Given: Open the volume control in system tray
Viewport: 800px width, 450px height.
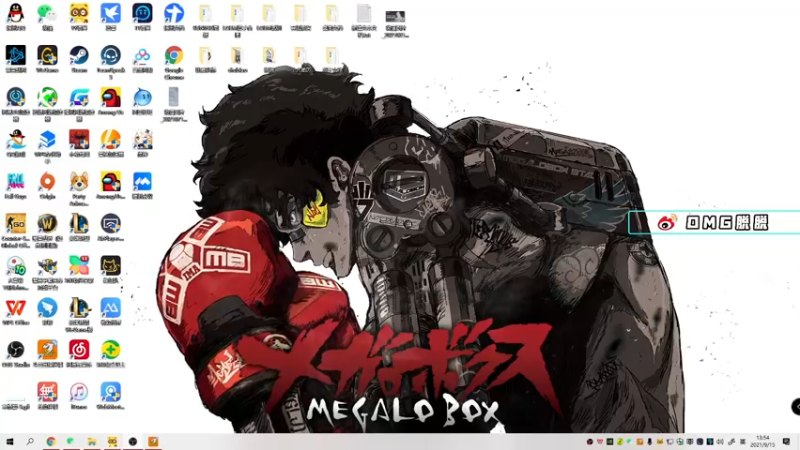Looking at the screenshot, I should point(720,442).
